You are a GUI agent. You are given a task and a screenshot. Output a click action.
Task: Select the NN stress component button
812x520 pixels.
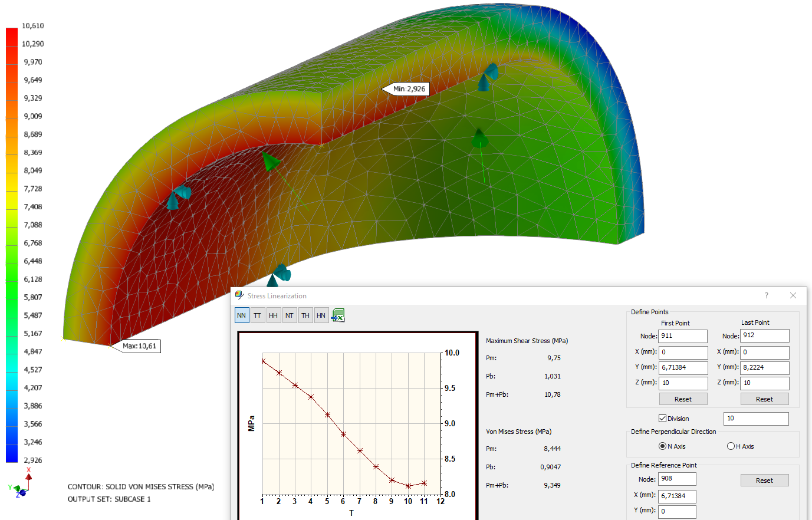(242, 315)
